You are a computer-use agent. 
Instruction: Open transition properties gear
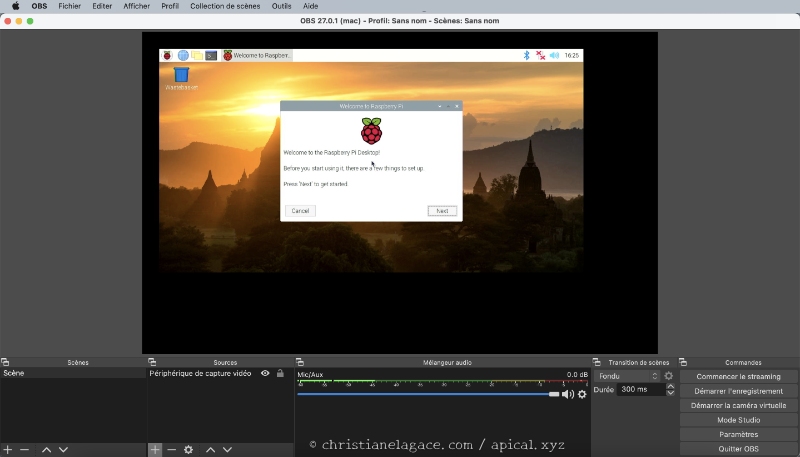point(668,376)
